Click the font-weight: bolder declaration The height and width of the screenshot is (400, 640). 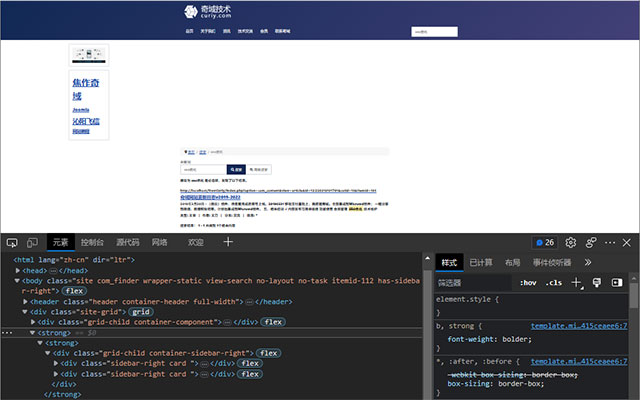click(x=489, y=339)
